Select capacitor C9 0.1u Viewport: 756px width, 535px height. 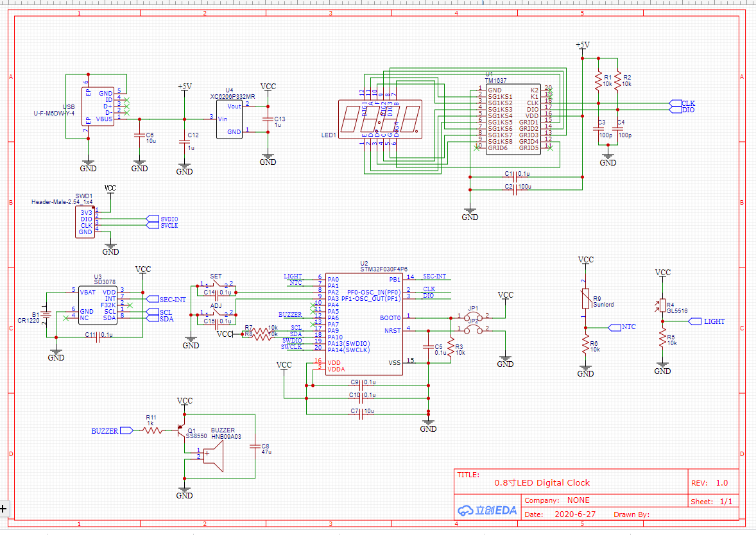[x=361, y=386]
